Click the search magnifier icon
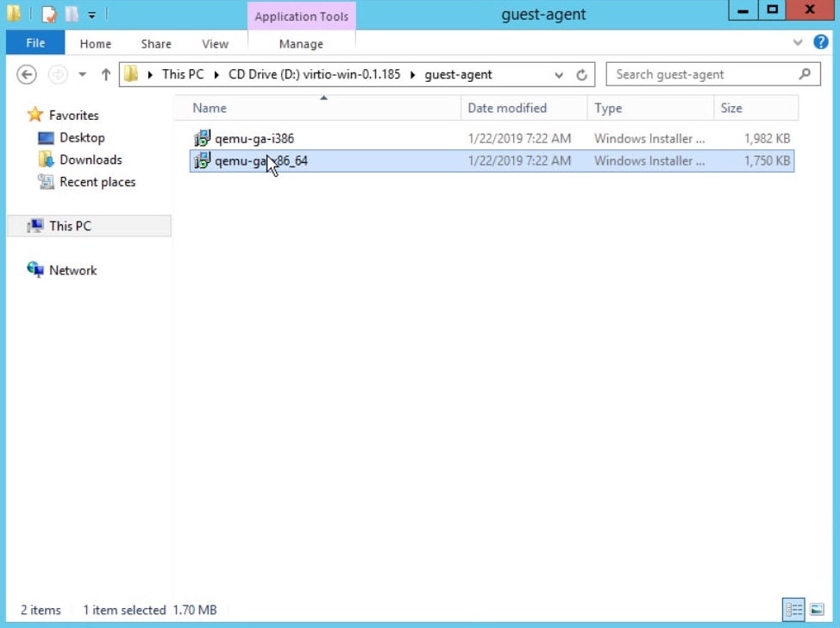 tap(805, 74)
